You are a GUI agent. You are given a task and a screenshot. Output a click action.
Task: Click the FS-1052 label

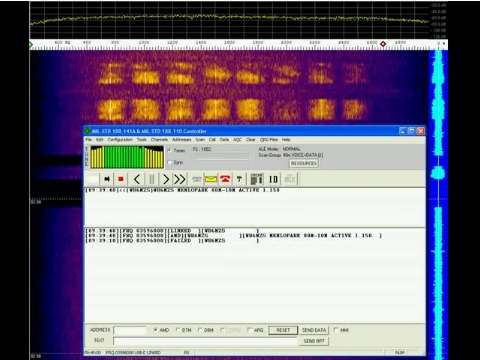(202, 149)
